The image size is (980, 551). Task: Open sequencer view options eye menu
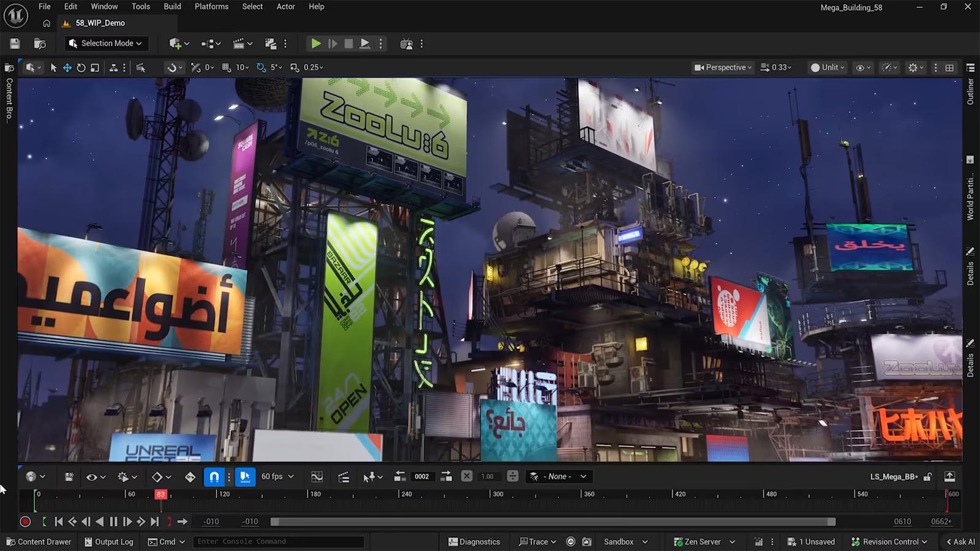click(x=96, y=477)
